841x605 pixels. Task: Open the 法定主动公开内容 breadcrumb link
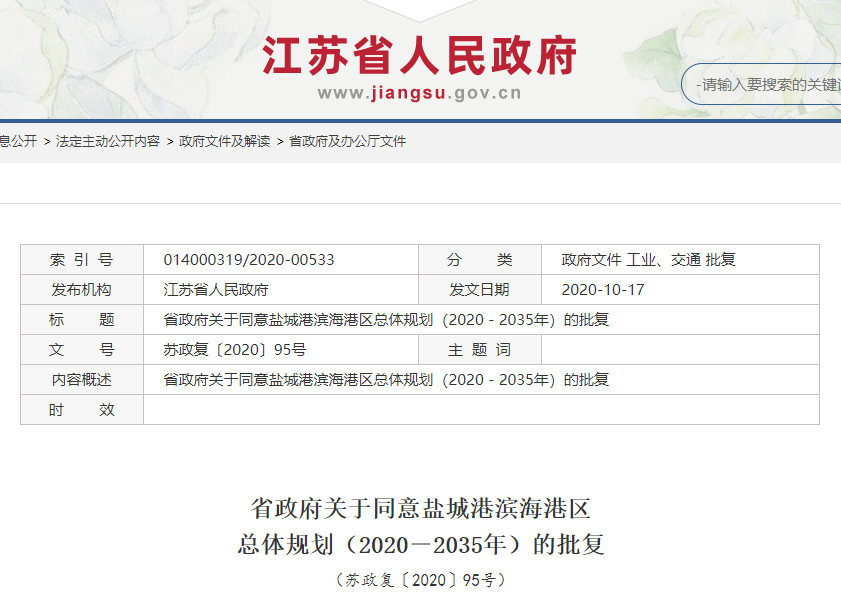108,142
